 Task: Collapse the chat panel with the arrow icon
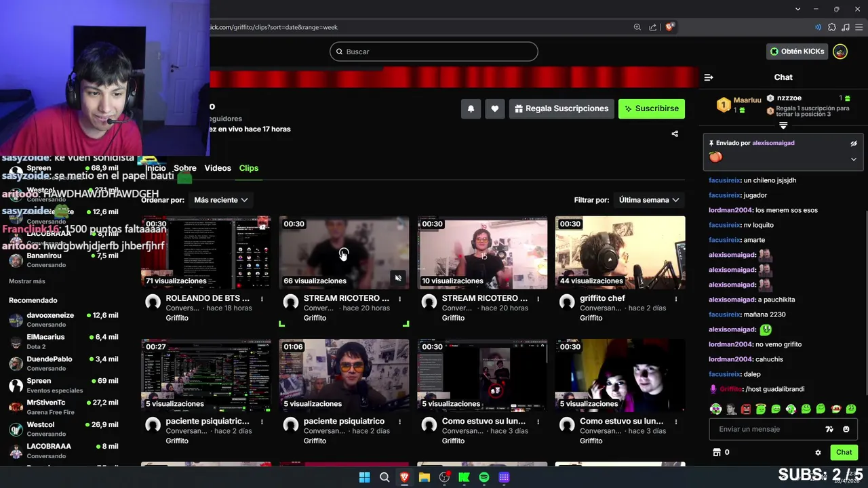click(x=709, y=77)
